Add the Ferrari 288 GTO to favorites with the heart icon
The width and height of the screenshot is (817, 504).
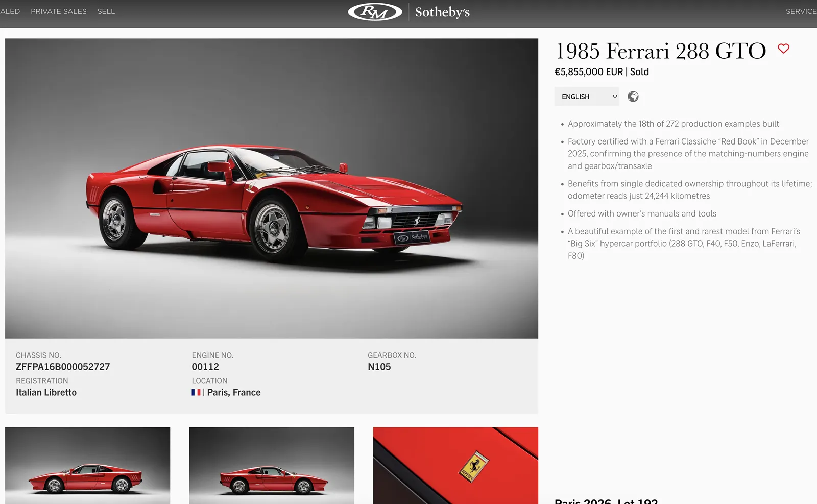coord(783,49)
